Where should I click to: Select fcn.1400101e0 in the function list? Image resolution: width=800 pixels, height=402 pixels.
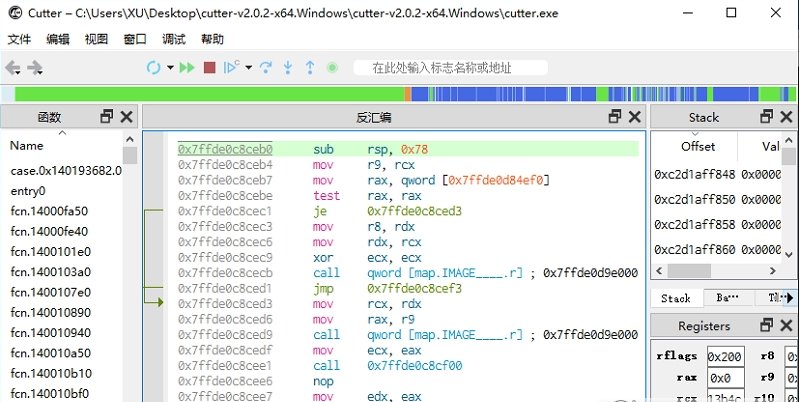pos(51,252)
